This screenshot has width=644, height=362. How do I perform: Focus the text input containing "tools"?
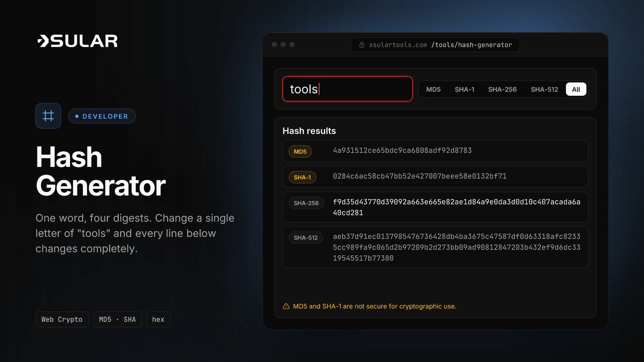(x=347, y=89)
